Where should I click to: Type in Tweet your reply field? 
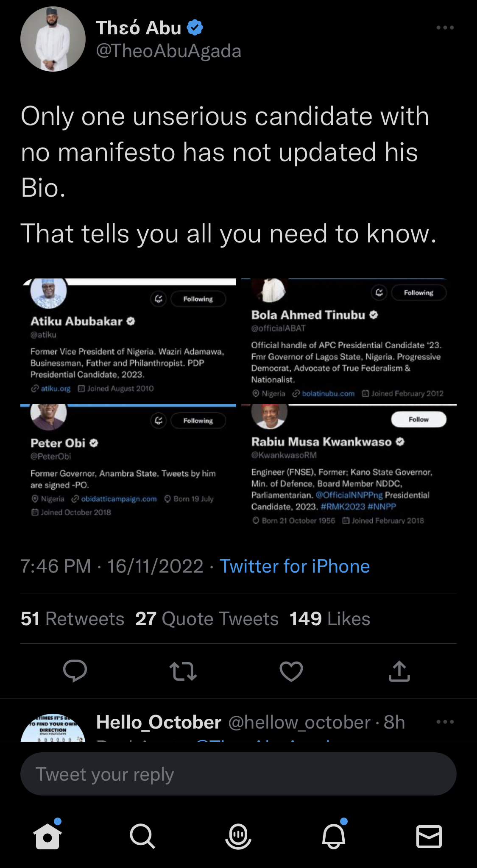click(x=238, y=774)
